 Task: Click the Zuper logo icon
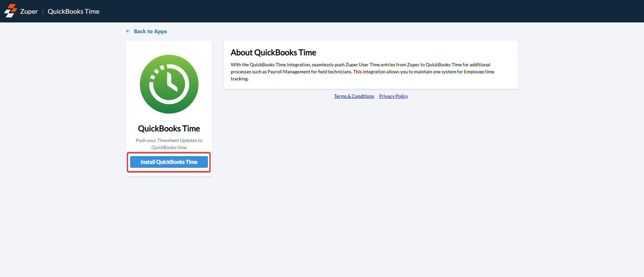(10, 11)
